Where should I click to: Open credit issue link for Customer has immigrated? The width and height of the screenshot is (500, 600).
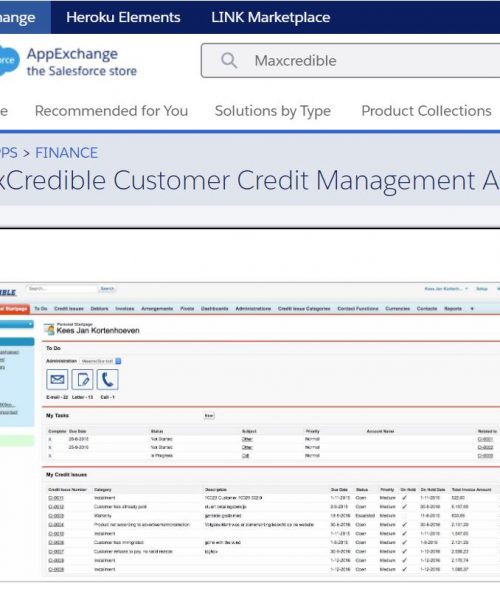tap(56, 543)
